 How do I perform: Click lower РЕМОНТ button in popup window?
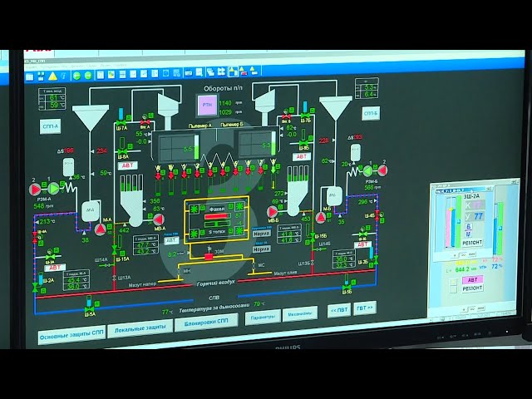(x=472, y=288)
